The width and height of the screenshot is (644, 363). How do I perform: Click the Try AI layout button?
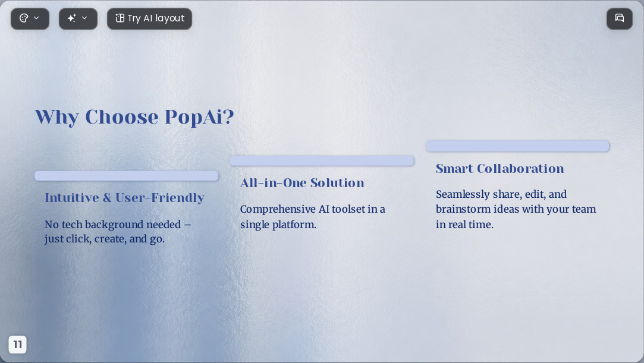coord(149,18)
